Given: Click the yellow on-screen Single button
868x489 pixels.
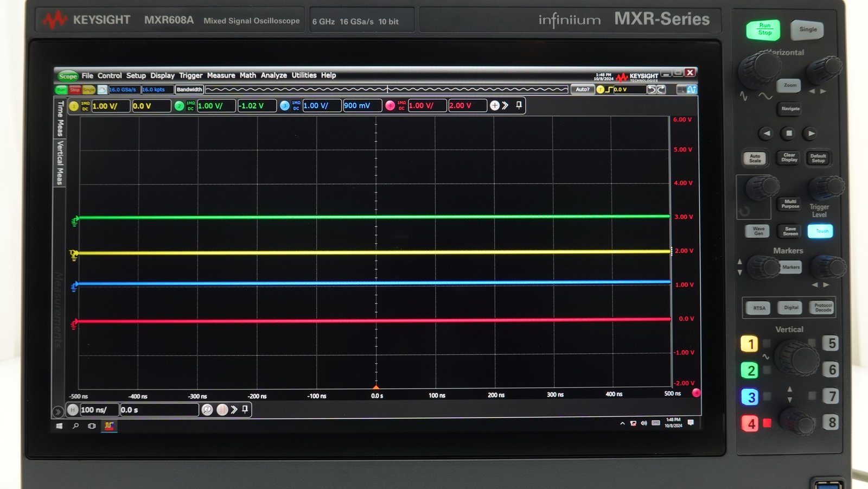Looking at the screenshot, I should click(88, 90).
